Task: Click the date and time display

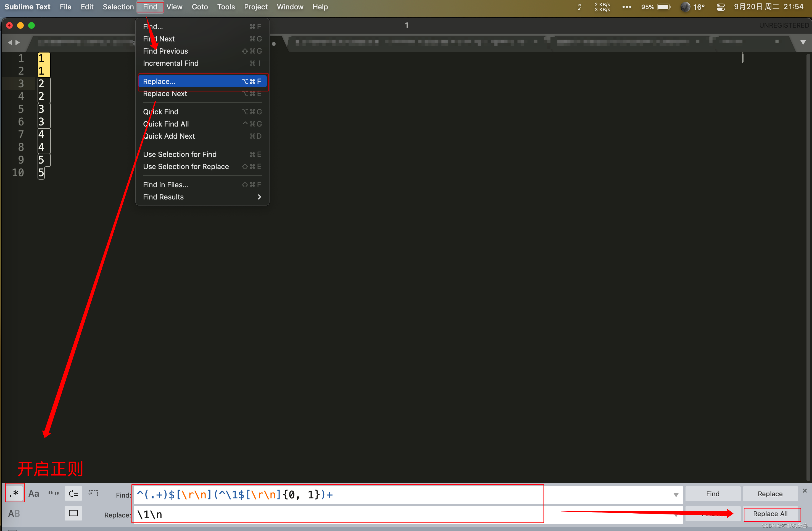Action: (769, 7)
